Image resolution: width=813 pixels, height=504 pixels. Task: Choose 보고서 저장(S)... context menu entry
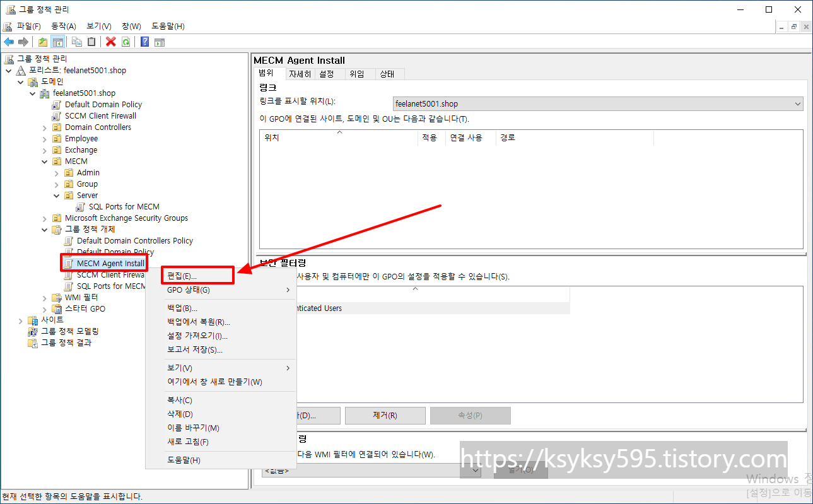[x=221, y=350]
